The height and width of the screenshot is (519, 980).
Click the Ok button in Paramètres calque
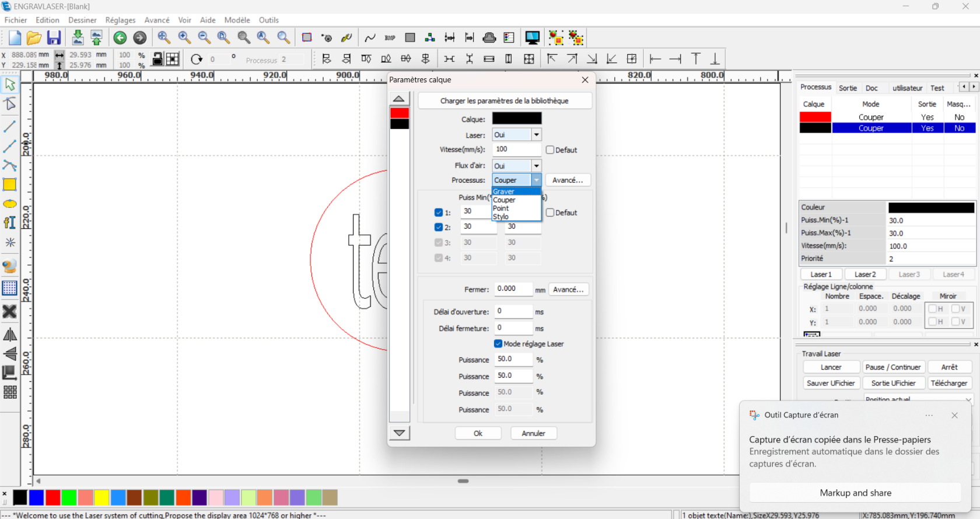click(x=478, y=433)
